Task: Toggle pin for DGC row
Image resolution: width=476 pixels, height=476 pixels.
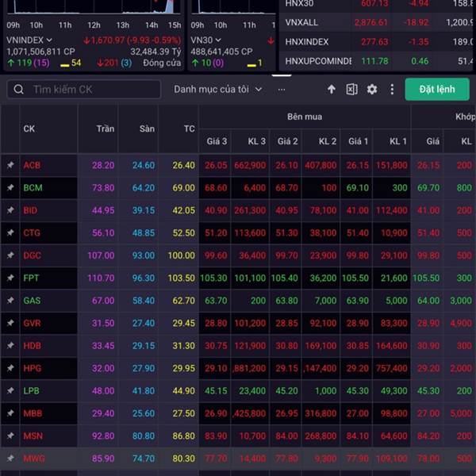Action: (10, 255)
